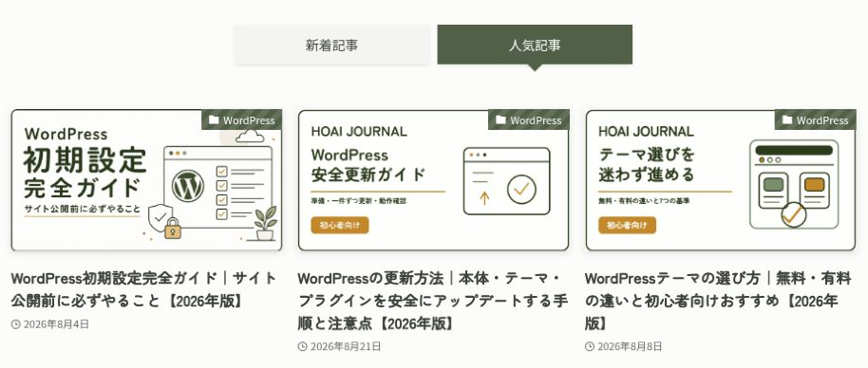
Task: Open article title WordPressの更新方法｜本体・テーマ・プラグイン
Action: coord(433,301)
